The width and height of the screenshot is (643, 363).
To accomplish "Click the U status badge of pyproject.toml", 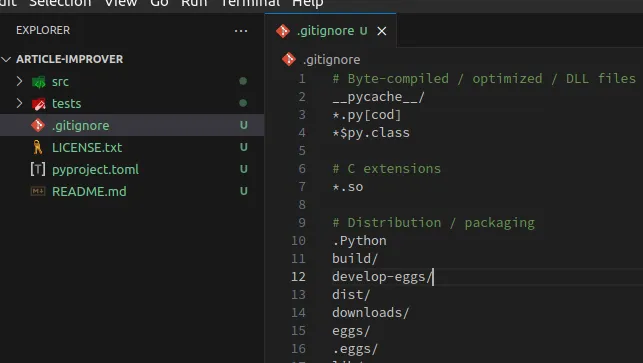I will point(244,169).
